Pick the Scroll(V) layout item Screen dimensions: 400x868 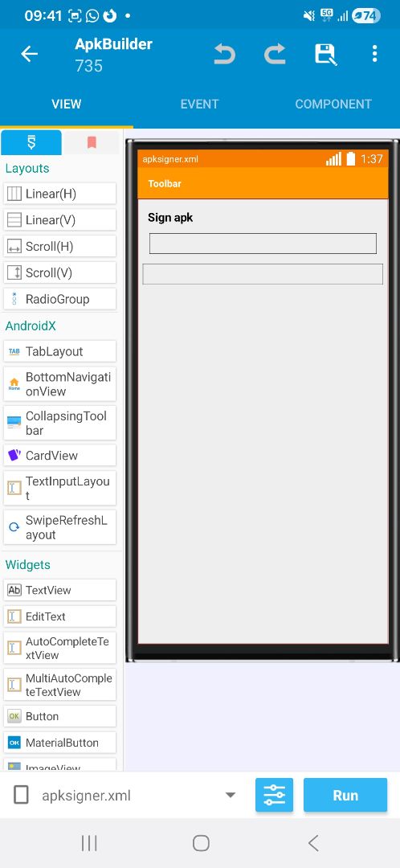click(x=59, y=273)
